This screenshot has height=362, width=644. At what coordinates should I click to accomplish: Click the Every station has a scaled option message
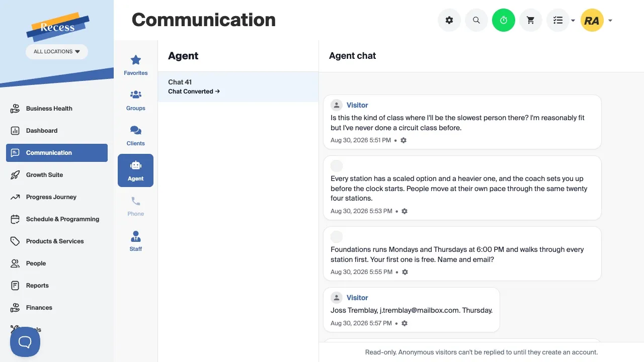click(x=459, y=189)
